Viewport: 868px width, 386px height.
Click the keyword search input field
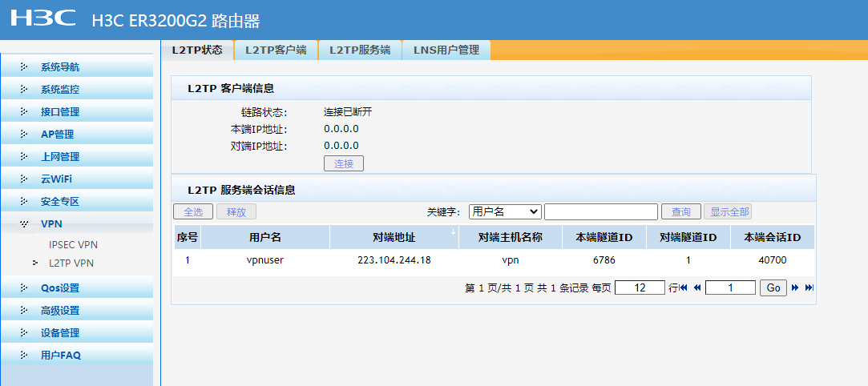pos(601,211)
